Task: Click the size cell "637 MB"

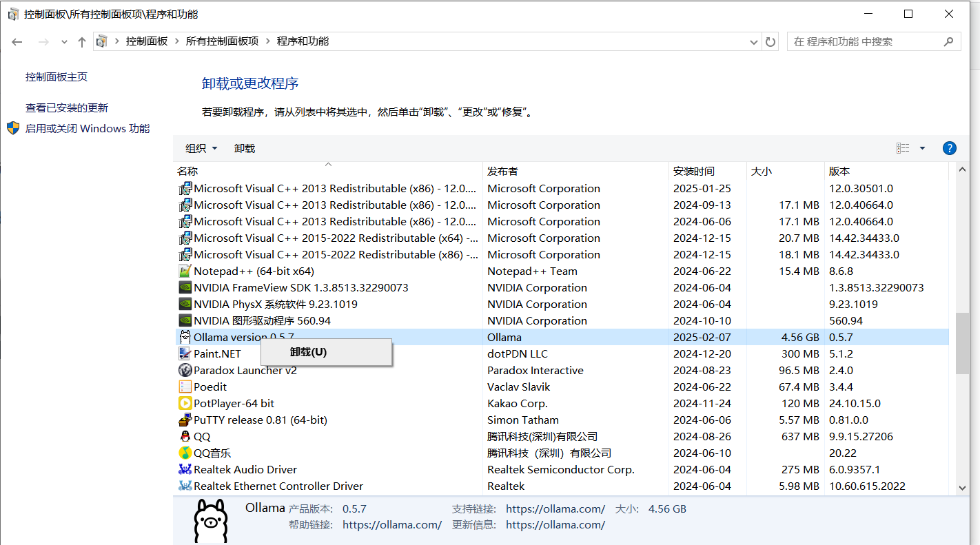Action: click(800, 437)
